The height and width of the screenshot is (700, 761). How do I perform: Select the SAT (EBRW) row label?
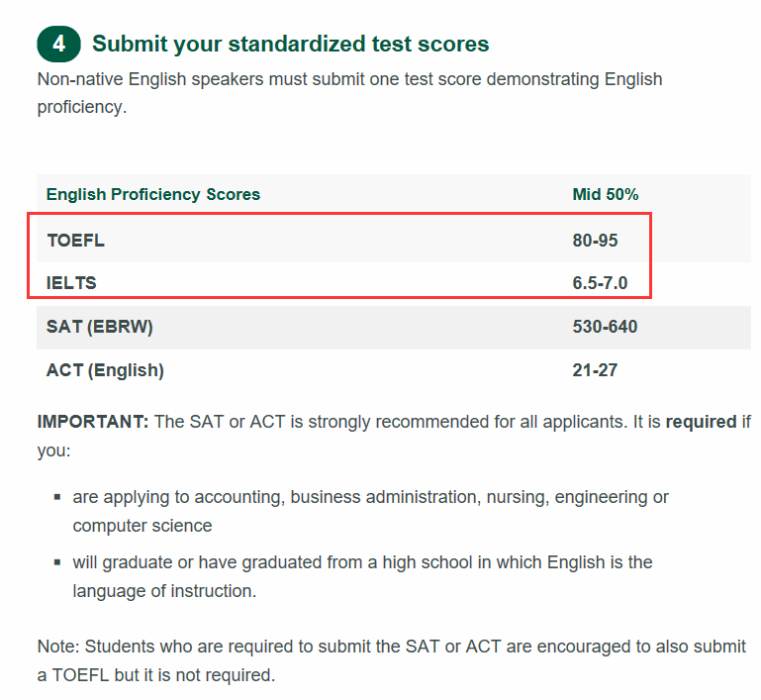[x=100, y=327]
